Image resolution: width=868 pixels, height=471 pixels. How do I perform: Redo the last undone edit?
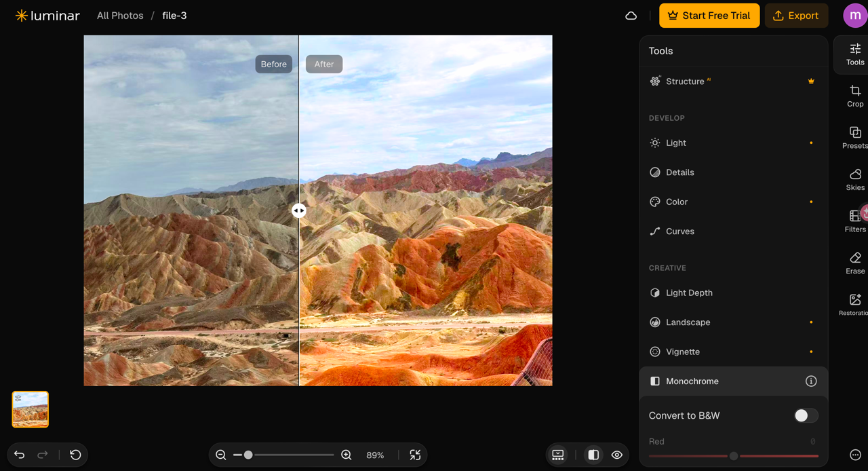(43, 455)
